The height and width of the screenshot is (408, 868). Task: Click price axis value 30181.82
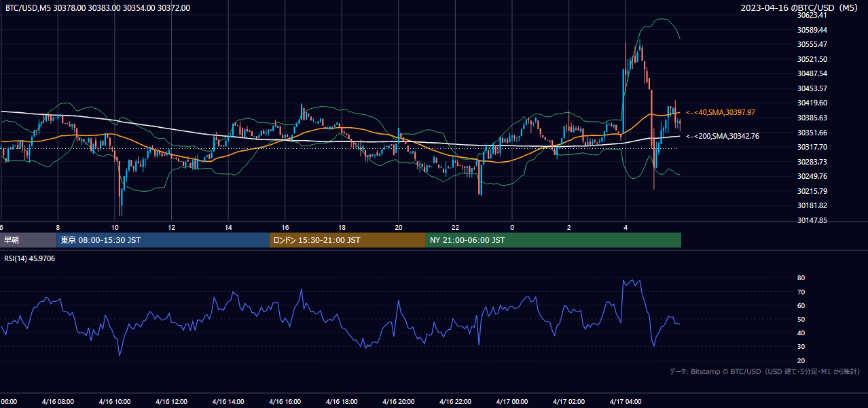pyautogui.click(x=812, y=205)
